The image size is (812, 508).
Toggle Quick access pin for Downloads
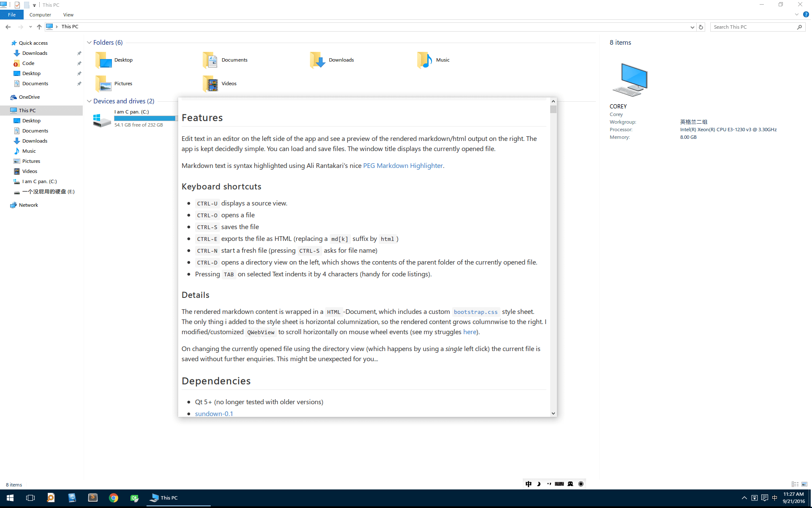pos(79,53)
